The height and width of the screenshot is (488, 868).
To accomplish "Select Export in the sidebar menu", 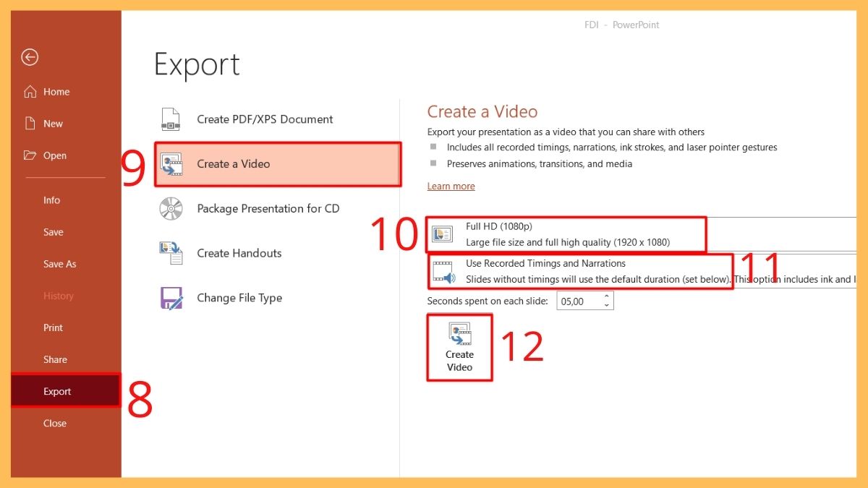I will point(57,391).
